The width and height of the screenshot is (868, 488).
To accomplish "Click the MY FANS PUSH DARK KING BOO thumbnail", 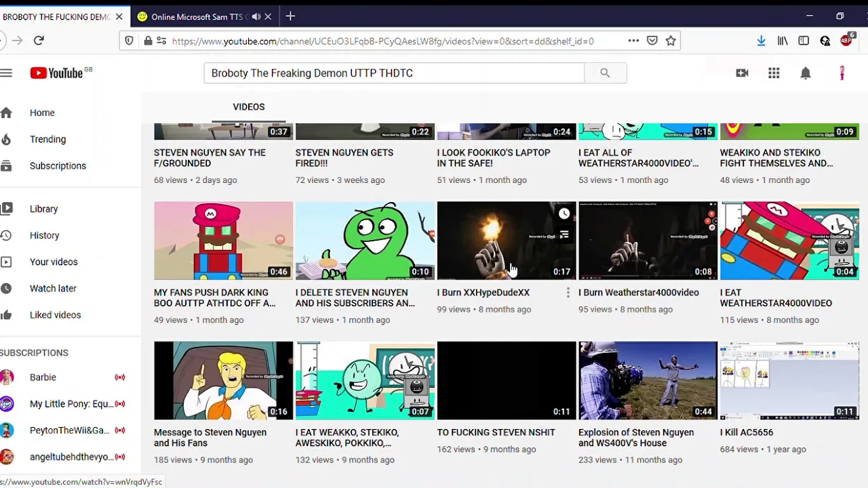I will point(223,241).
